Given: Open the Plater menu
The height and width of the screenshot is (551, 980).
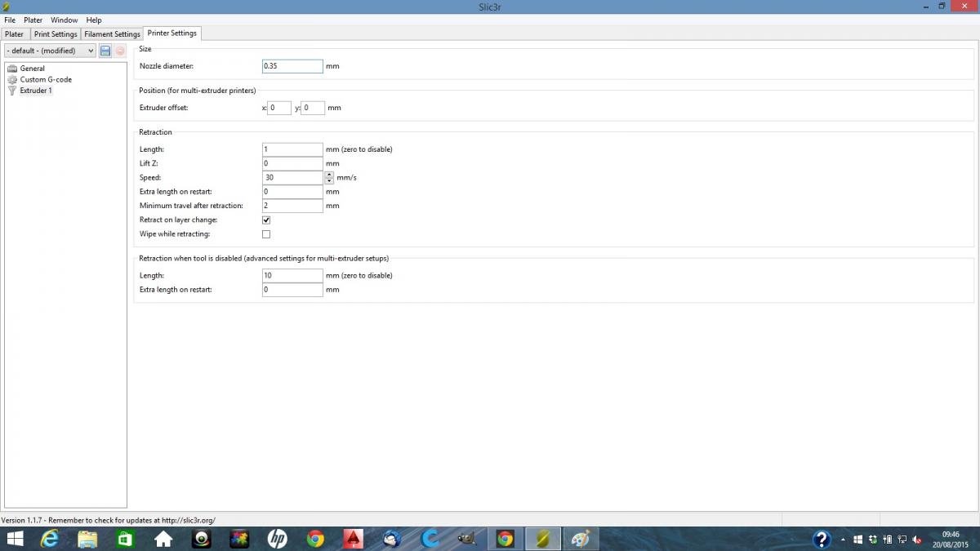Looking at the screenshot, I should [33, 20].
